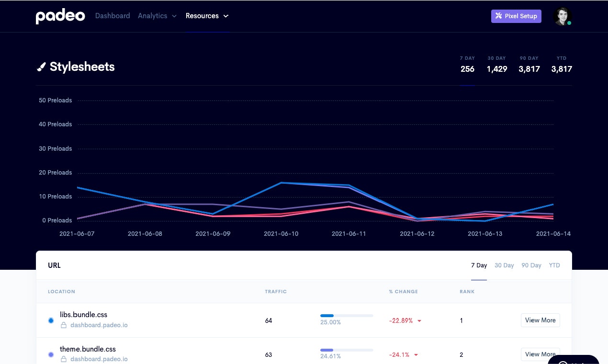Click the 25.00% traffic progress bar
608x364 pixels.
(x=347, y=316)
